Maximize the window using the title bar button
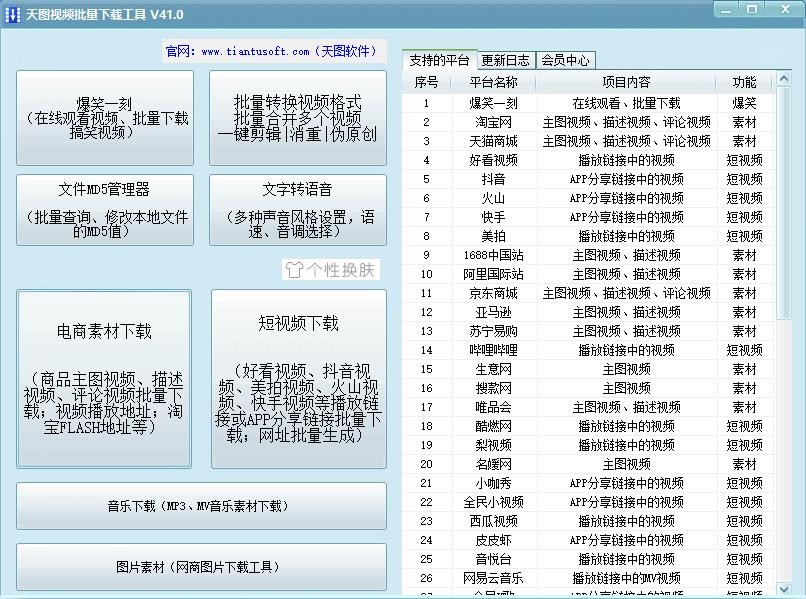The width and height of the screenshot is (806, 599). click(754, 10)
